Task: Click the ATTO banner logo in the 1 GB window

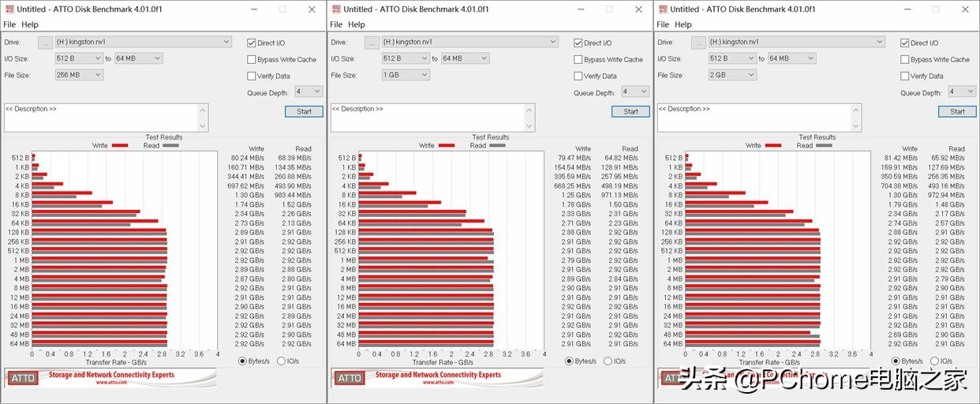Action: (349, 378)
